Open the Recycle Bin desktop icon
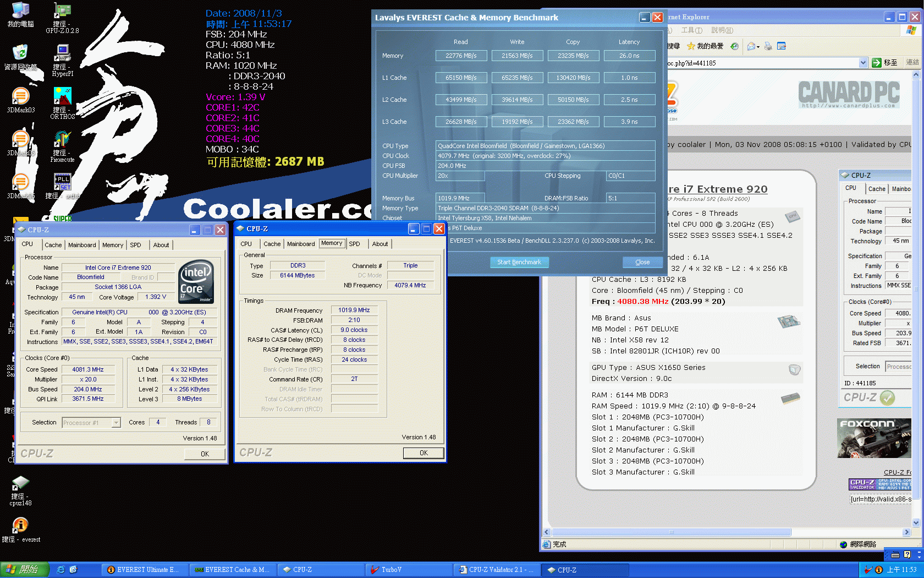This screenshot has height=578, width=924. click(20, 57)
